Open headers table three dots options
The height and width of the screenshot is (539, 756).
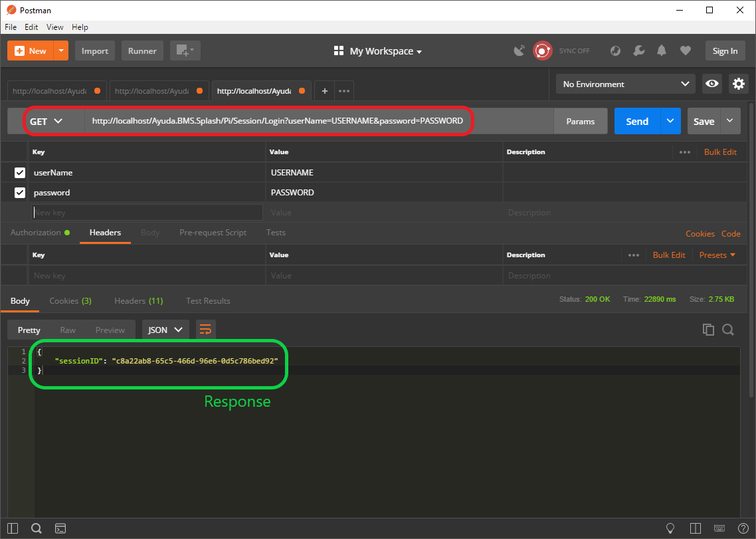[634, 255]
